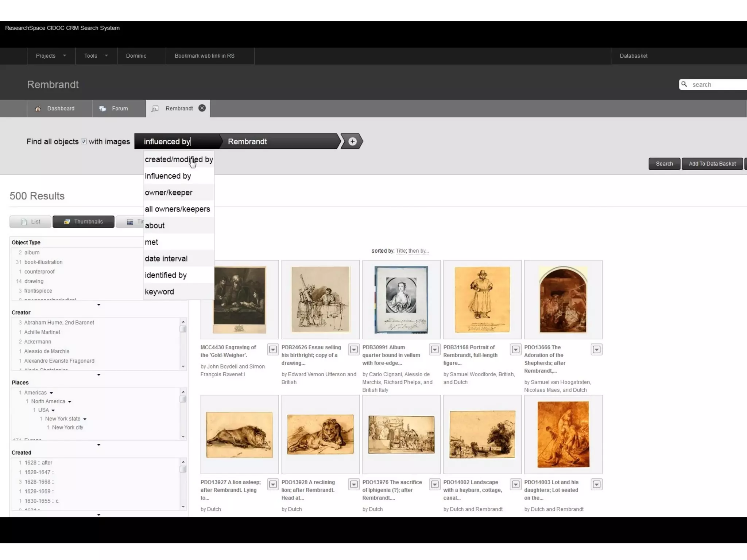Filter by creator 'Achille Martinet'
747x560 pixels.
tap(42, 332)
